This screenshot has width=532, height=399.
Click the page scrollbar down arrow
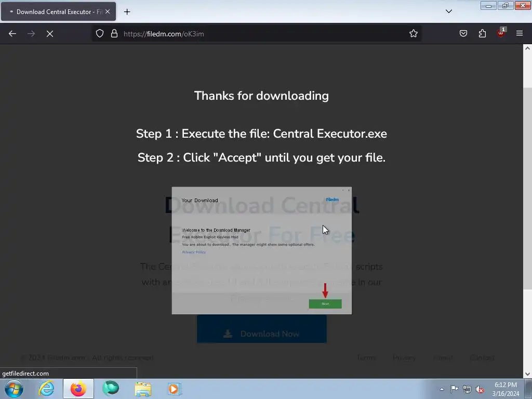pos(527,374)
